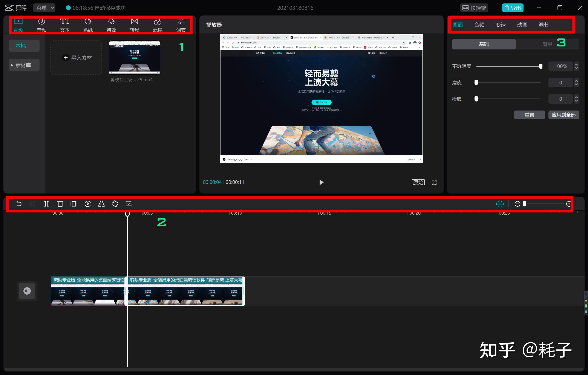Toggle timeline auto-snap icon

(x=500, y=204)
